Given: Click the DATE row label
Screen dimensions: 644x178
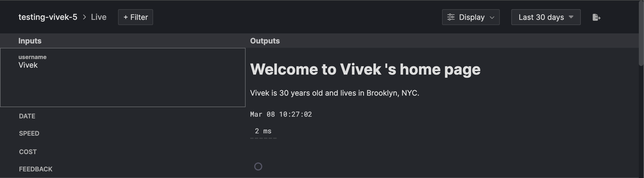Looking at the screenshot, I should [27, 116].
